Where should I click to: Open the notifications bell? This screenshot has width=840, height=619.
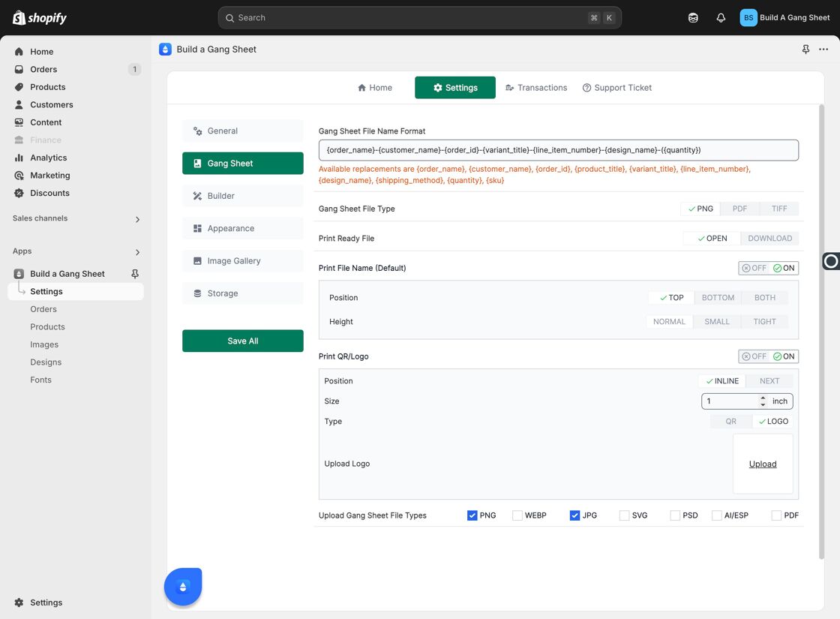[721, 18]
